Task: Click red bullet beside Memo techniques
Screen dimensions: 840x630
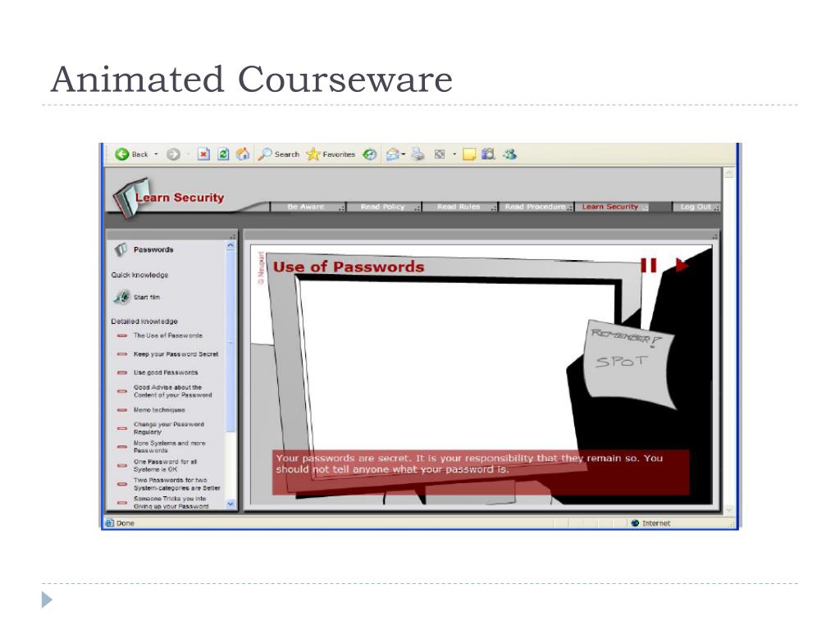Action: [122, 410]
